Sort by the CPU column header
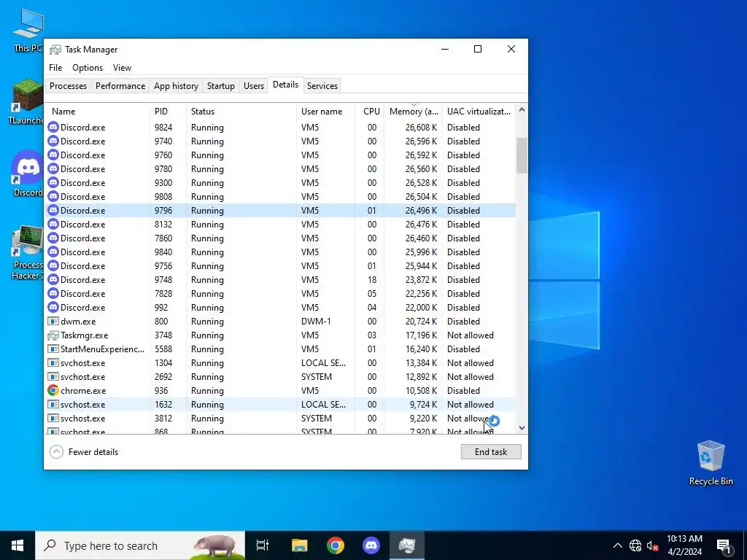747x560 pixels. point(370,112)
